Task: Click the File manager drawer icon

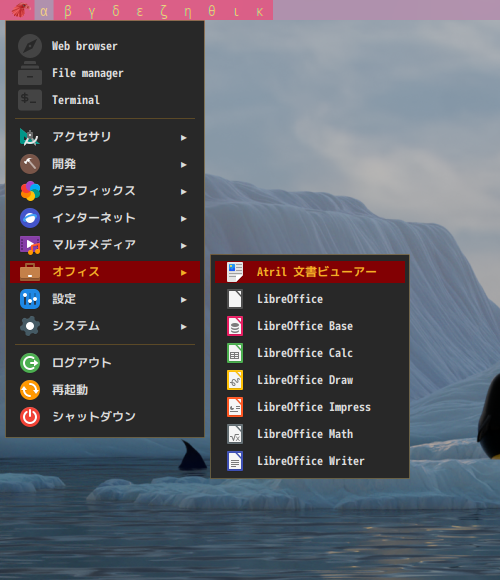Action: 30,73
